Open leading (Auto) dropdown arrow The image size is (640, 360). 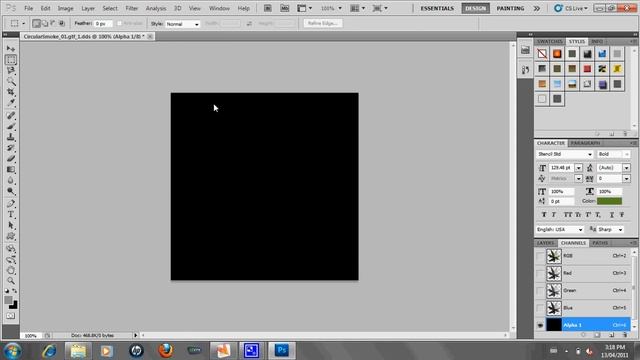(x=626, y=168)
